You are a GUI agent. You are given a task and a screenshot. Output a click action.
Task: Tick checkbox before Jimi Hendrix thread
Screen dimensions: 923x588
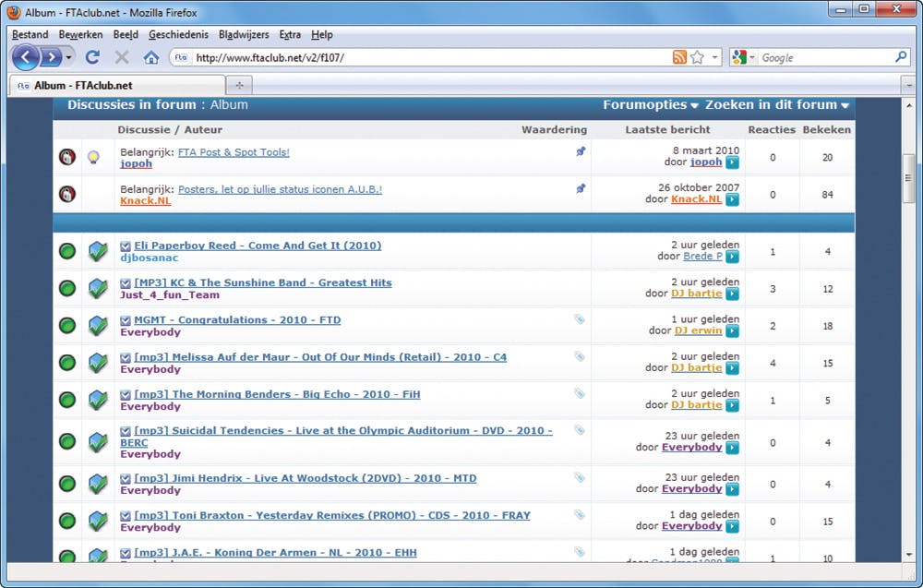point(126,478)
